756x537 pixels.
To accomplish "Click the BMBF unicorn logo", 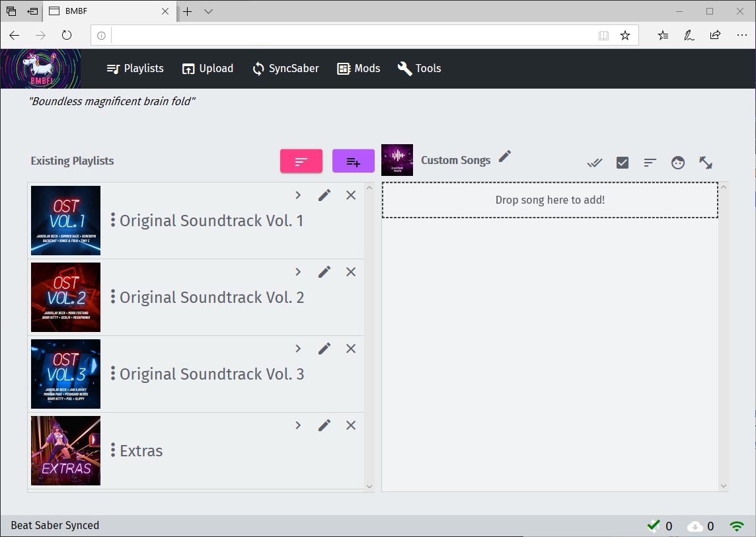I will point(41,69).
